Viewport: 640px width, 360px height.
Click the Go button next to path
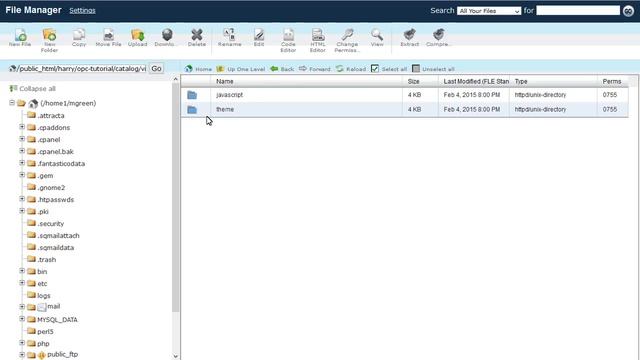(x=156, y=69)
